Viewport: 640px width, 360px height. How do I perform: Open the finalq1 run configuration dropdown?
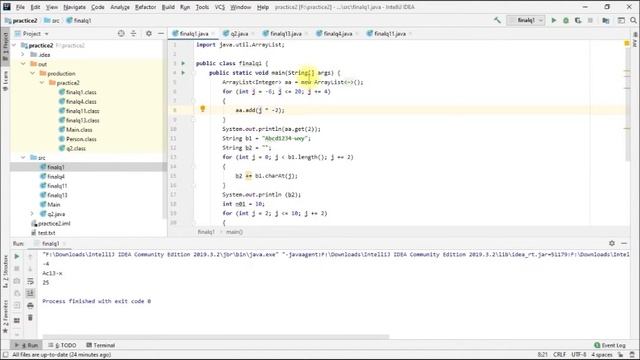tap(526, 20)
